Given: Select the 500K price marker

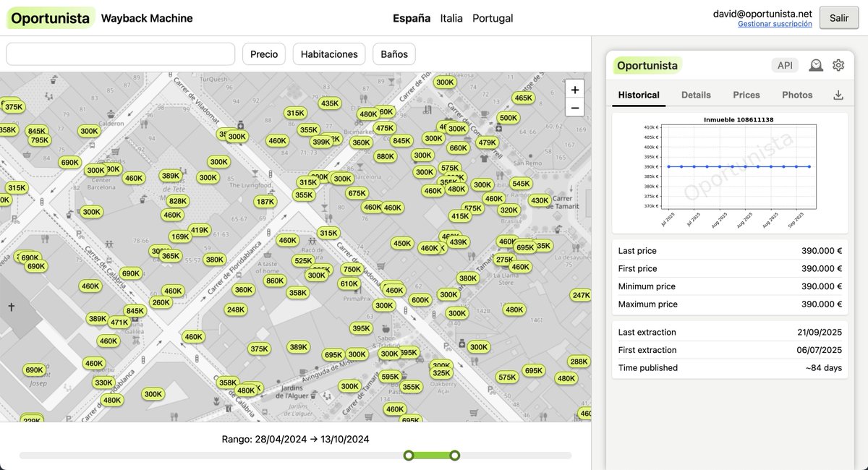Looking at the screenshot, I should pyautogui.click(x=509, y=118).
